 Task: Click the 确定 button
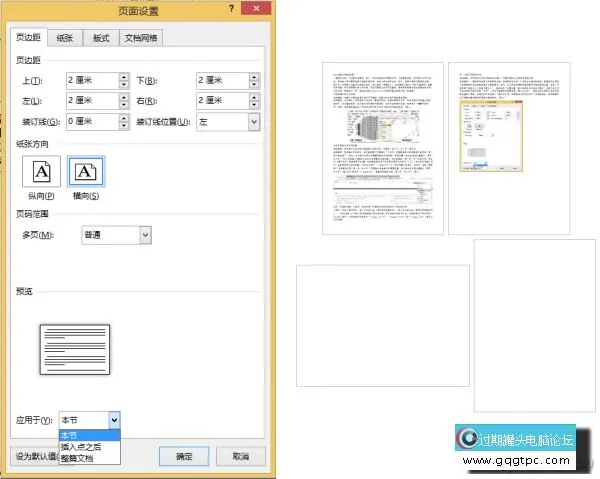point(184,456)
